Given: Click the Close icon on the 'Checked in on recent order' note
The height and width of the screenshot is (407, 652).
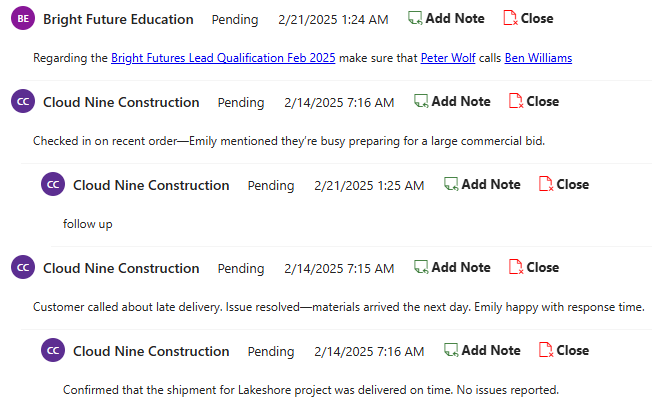Looking at the screenshot, I should [516, 101].
